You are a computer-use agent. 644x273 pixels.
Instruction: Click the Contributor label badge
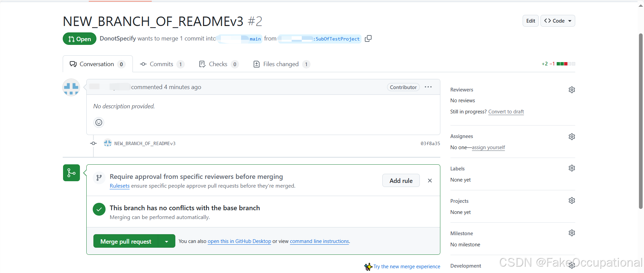(x=403, y=87)
